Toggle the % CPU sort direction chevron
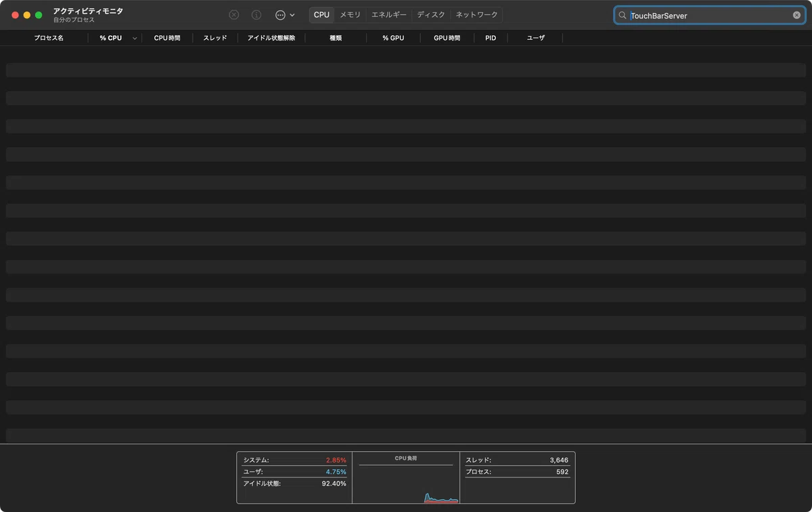Image resolution: width=812 pixels, height=512 pixels. tap(135, 39)
